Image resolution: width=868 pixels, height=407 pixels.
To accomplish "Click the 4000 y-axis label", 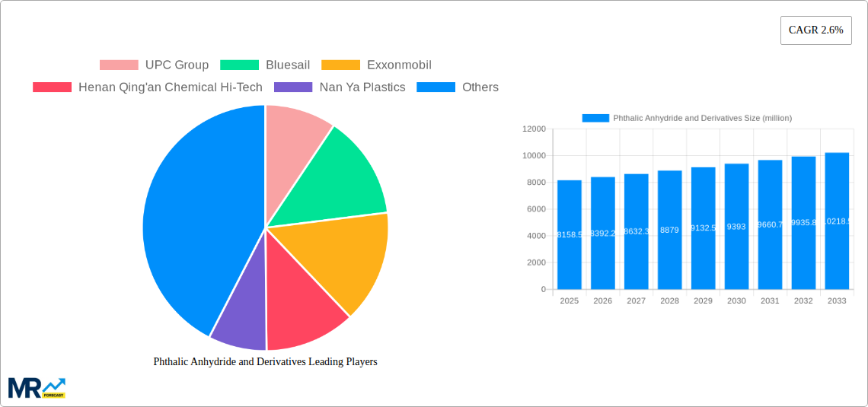I will click(x=536, y=236).
